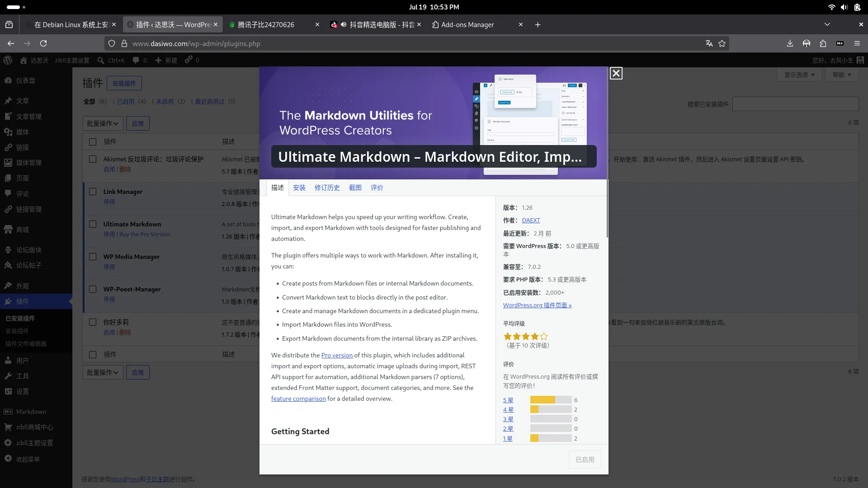Tick the Akismet plugin checkbox
Screen dimensions: 868x488
pyautogui.click(x=93, y=159)
